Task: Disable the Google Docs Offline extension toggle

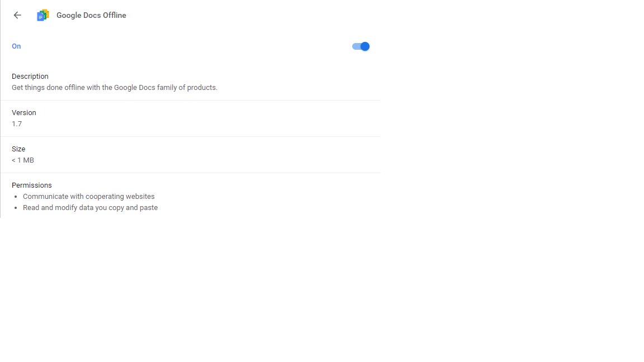Action: (361, 46)
